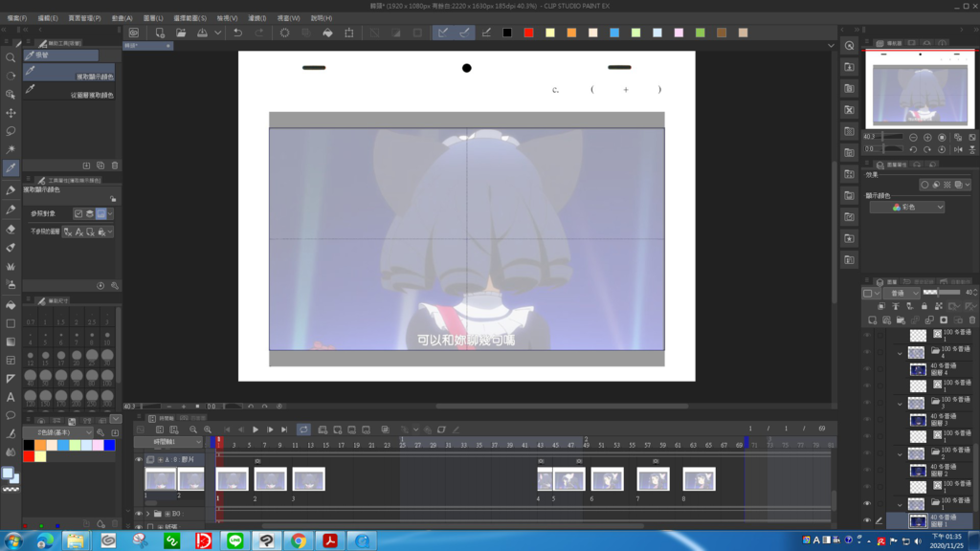Image resolution: width=980 pixels, height=551 pixels.
Task: Collapse layer folder 4
Action: (900, 353)
